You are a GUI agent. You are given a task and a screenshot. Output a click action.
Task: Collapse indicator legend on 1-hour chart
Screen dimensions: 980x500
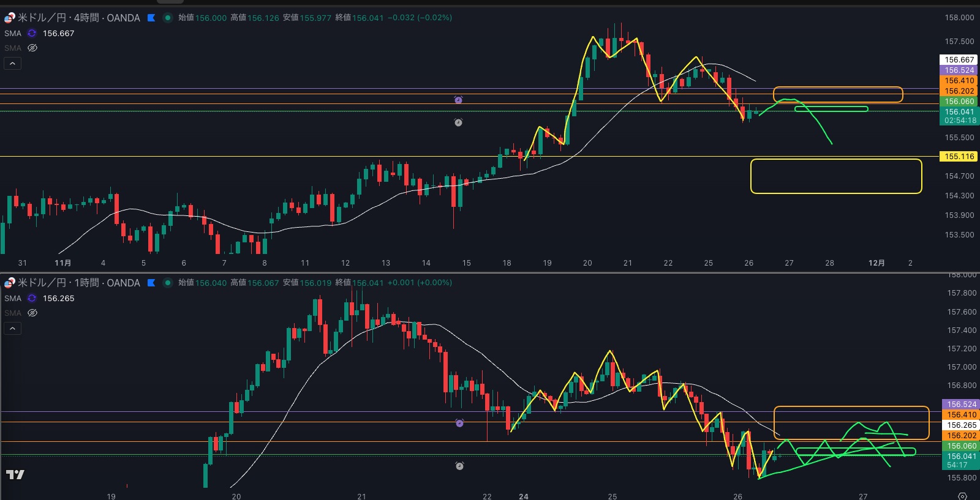tap(12, 328)
